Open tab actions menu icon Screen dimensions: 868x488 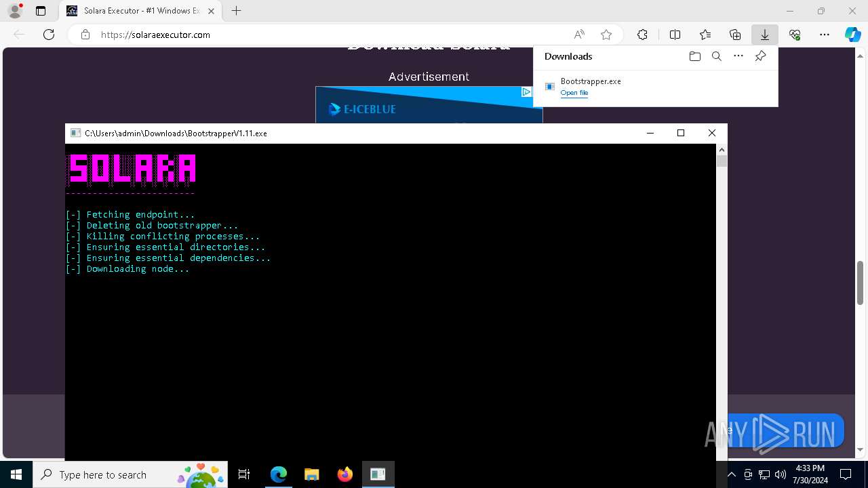tap(41, 11)
